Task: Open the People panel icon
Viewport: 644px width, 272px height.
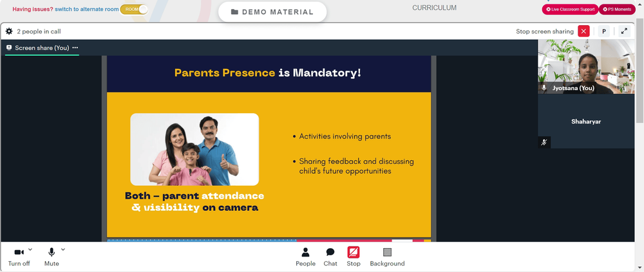Action: coord(305,252)
